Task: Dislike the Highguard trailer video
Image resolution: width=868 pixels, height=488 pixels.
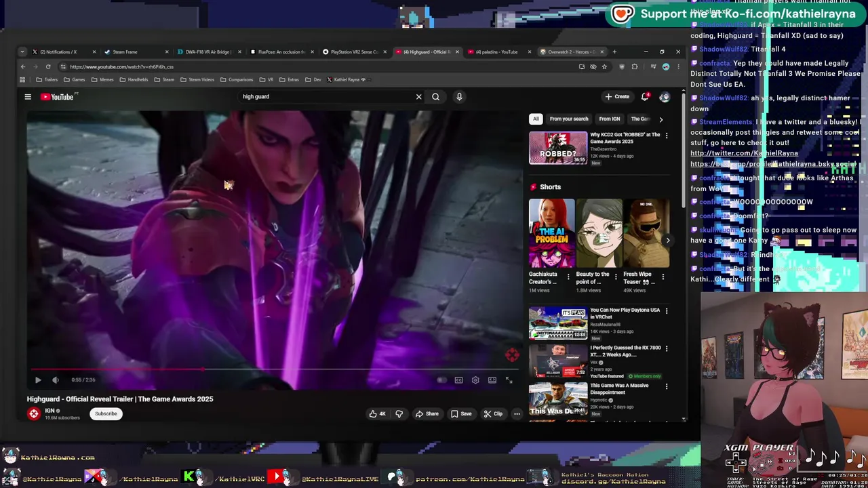Action: click(x=399, y=413)
